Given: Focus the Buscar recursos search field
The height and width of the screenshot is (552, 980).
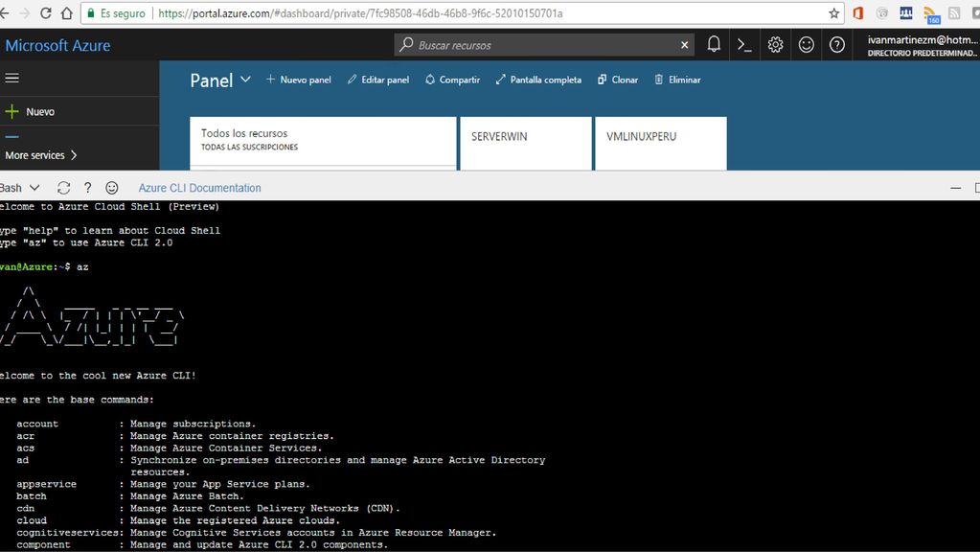Looking at the screenshot, I should pyautogui.click(x=544, y=45).
